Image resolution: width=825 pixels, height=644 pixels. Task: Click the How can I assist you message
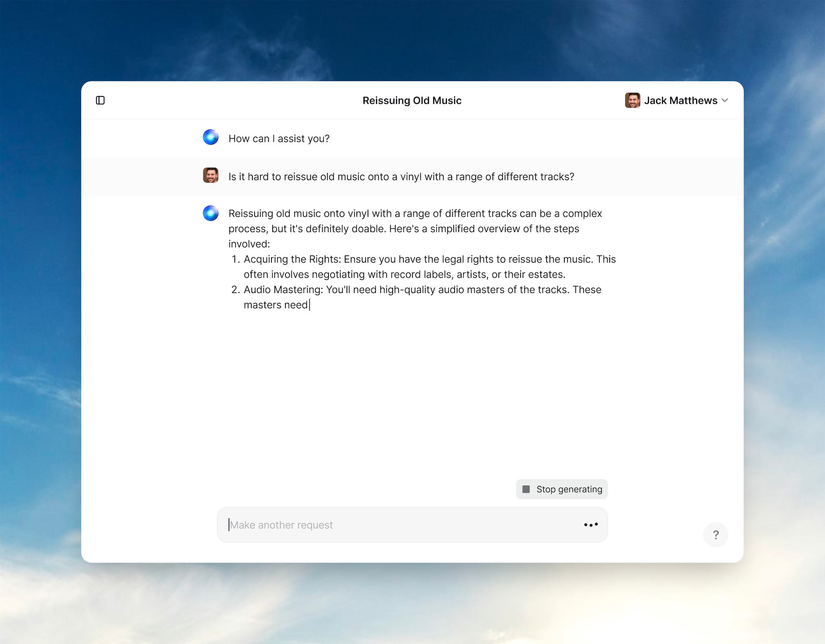pos(279,139)
